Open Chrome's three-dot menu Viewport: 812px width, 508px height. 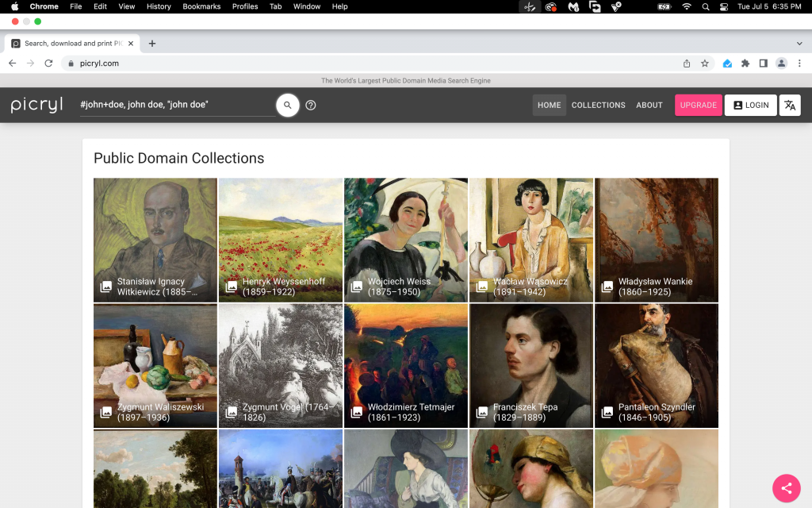pyautogui.click(x=799, y=63)
